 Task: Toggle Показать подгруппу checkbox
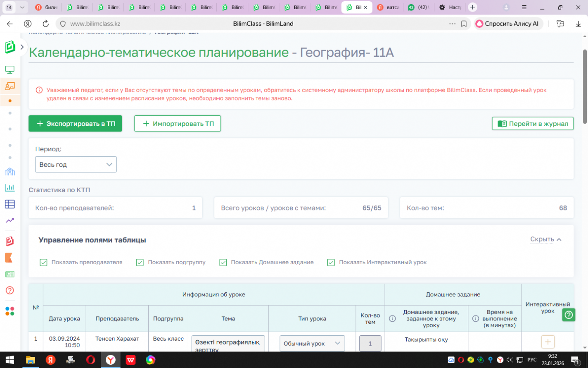click(x=140, y=263)
